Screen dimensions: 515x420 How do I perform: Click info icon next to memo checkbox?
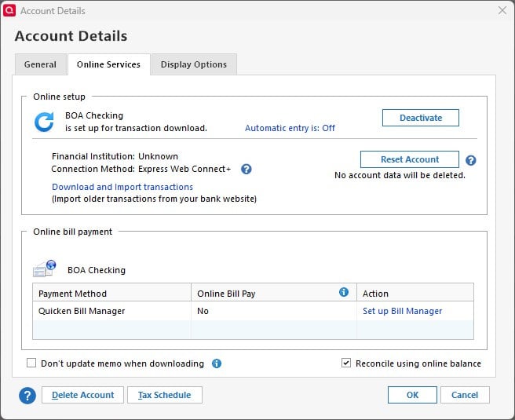tap(217, 363)
